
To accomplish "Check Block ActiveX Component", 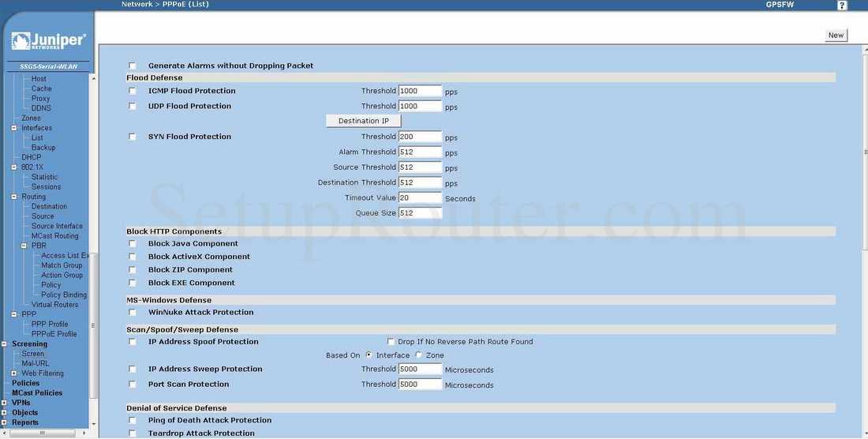I will [x=133, y=257].
